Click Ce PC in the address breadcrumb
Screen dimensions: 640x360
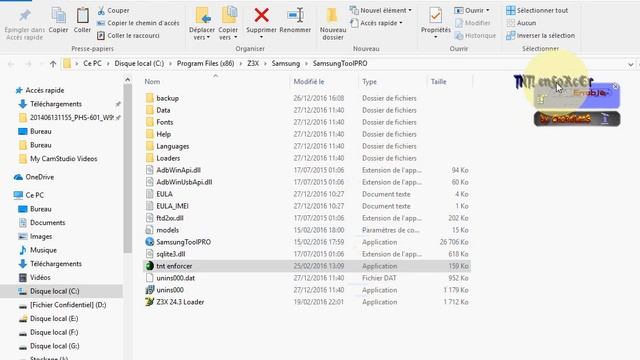point(92,64)
